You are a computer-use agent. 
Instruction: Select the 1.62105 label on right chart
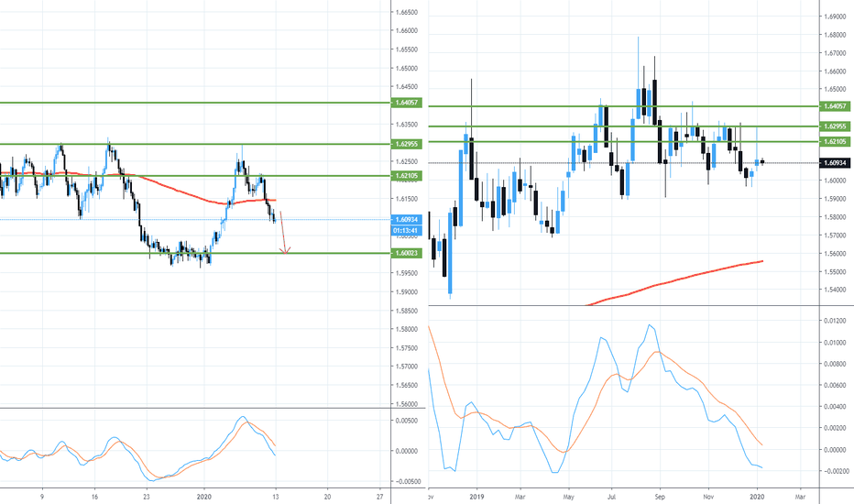tap(833, 141)
